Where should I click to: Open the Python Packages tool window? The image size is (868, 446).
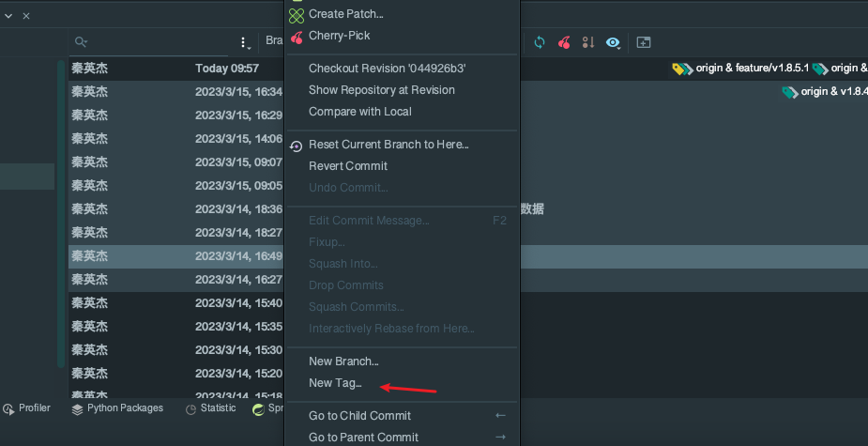click(117, 408)
